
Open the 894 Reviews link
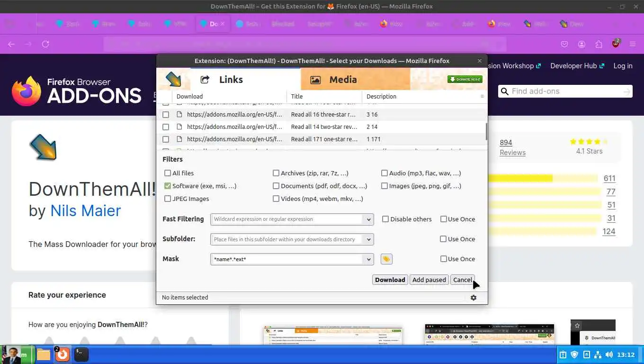512,147
